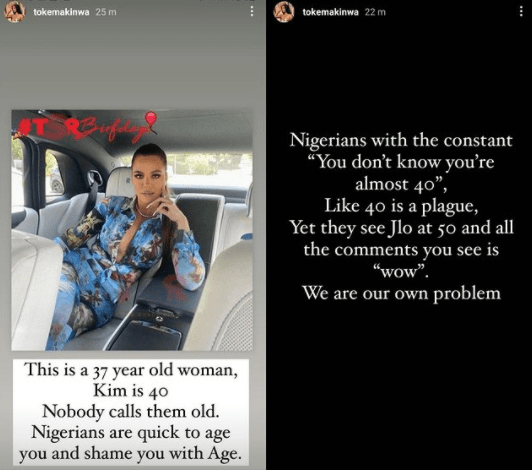Tap the profile avatar on the 22 m story
Viewport: 532px width, 470px height.
click(284, 12)
